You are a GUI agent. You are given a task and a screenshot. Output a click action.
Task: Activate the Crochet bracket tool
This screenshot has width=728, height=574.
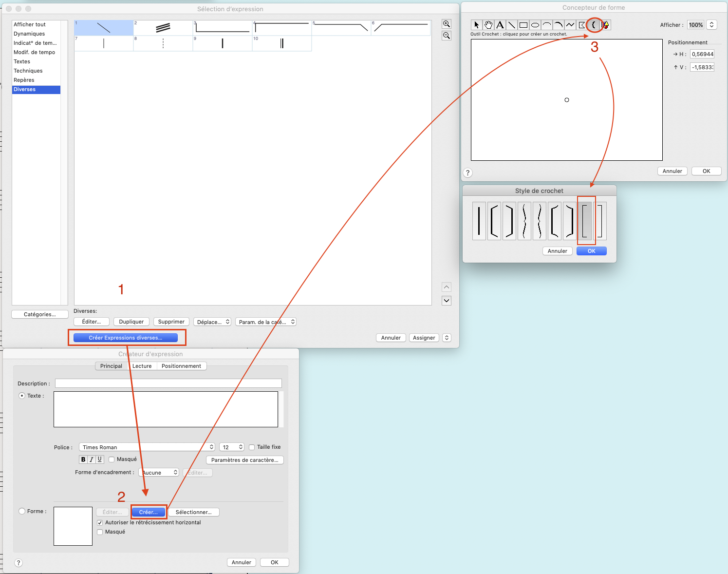594,25
